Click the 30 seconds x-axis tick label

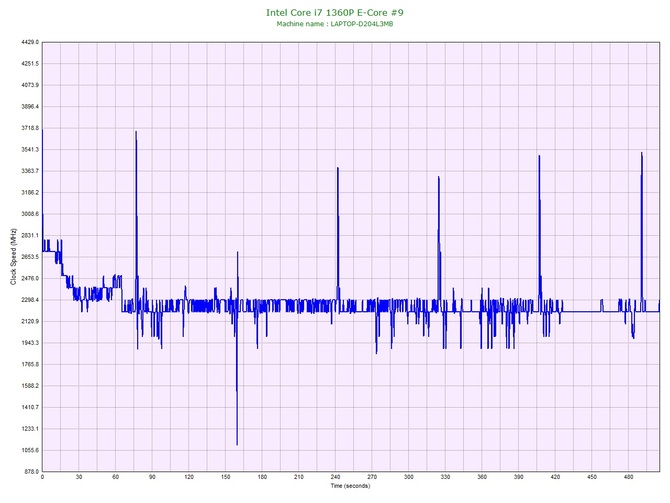pyautogui.click(x=79, y=477)
